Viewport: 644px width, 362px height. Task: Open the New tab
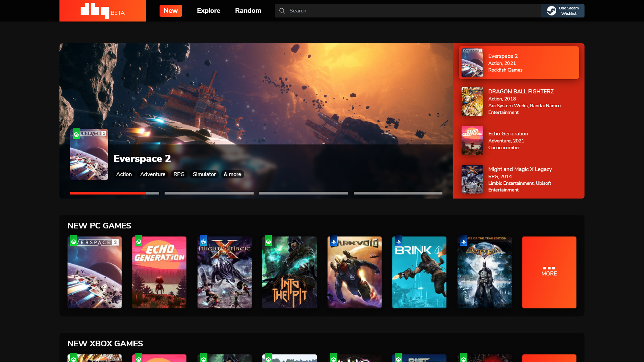click(x=171, y=11)
